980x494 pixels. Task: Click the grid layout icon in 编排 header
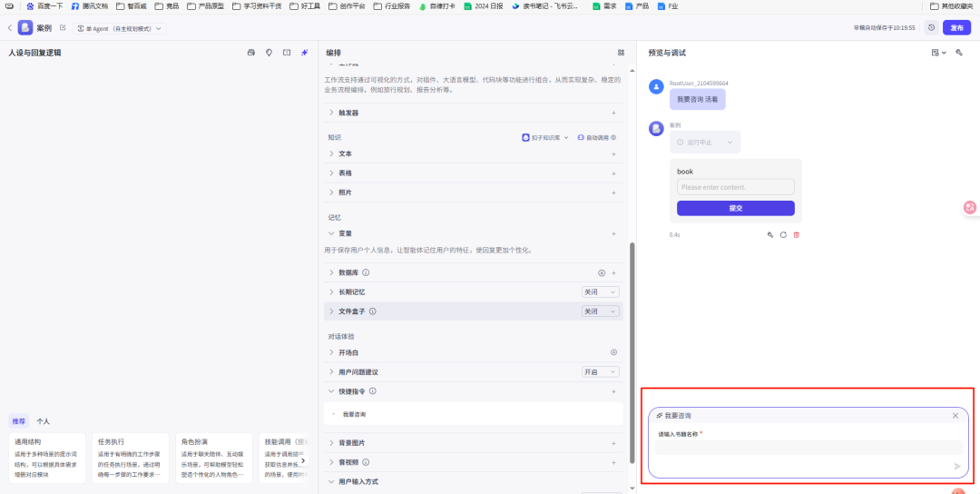coord(621,53)
